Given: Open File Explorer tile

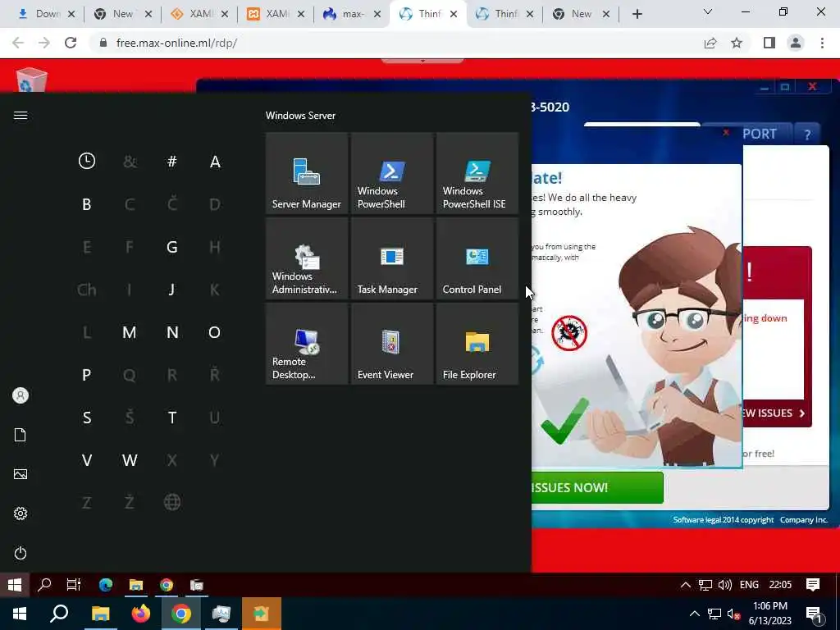Looking at the screenshot, I should (477, 344).
